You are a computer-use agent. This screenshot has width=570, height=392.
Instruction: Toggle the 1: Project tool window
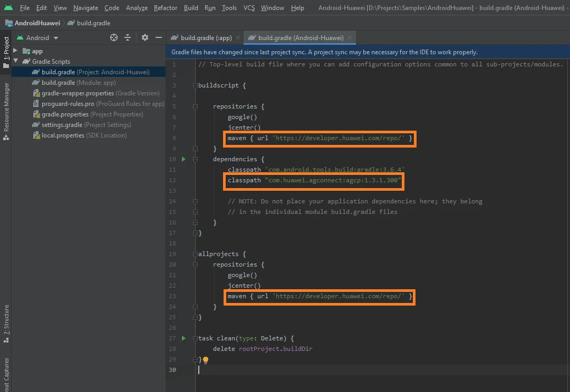click(x=6, y=52)
